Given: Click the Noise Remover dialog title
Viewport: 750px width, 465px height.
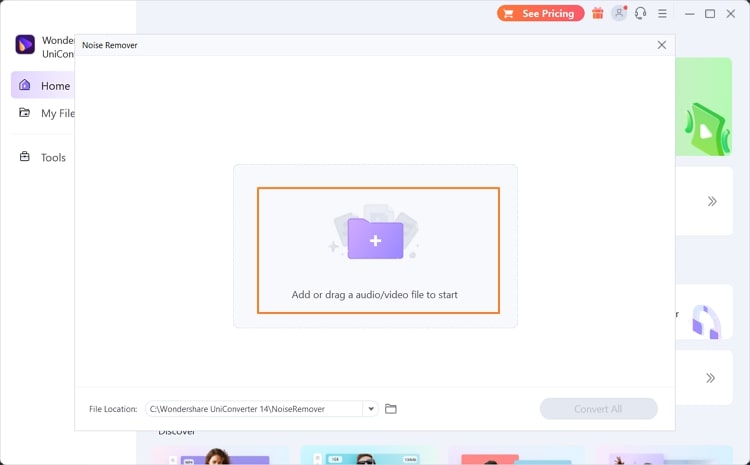Looking at the screenshot, I should [110, 45].
